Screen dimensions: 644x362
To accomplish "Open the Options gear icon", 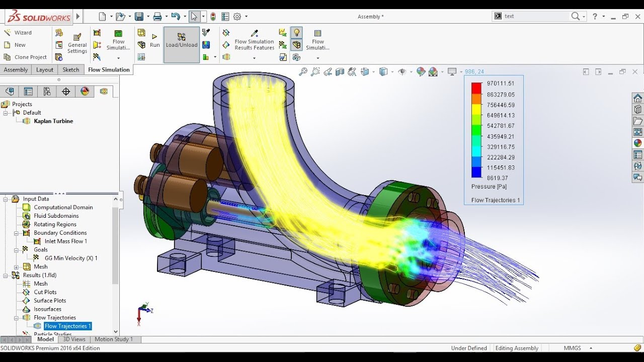I will [x=237, y=17].
